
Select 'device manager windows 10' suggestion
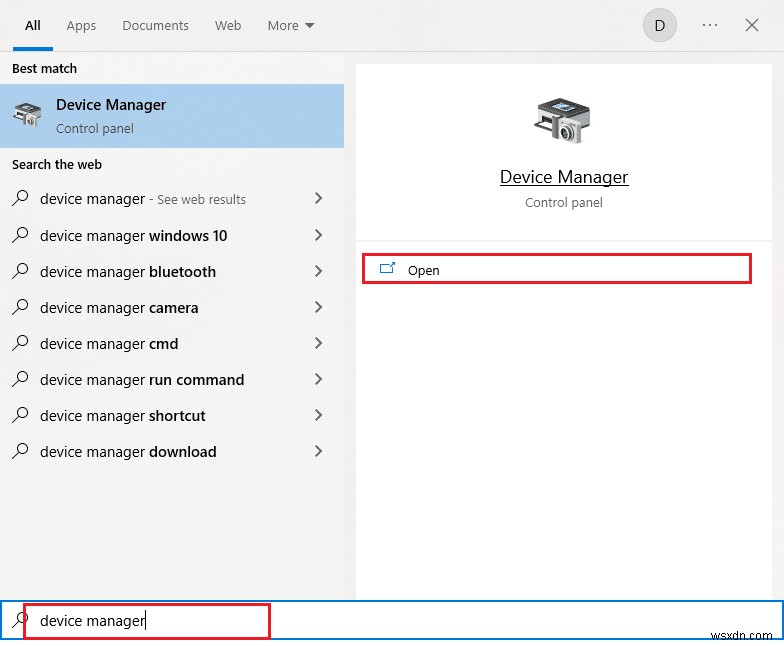(x=172, y=236)
